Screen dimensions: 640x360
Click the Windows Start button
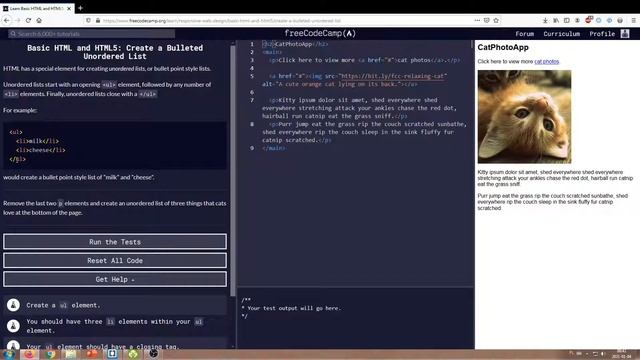click(8, 354)
